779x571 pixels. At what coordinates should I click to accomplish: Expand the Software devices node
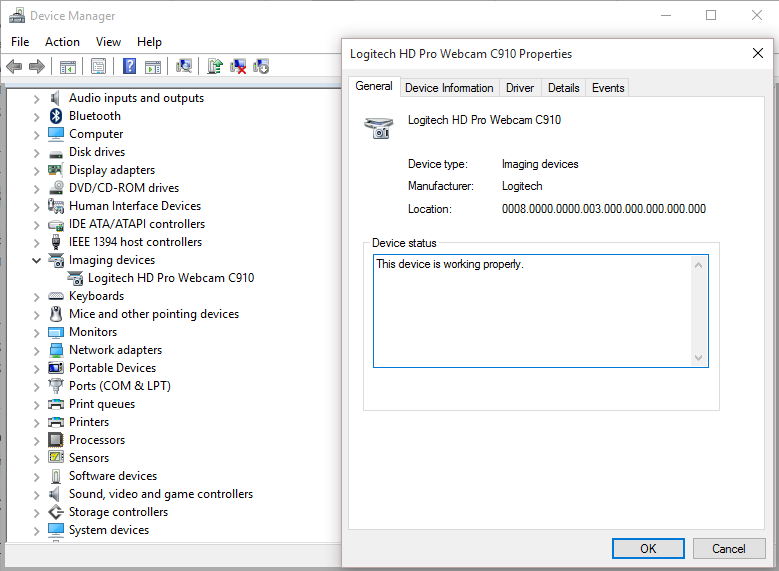(36, 477)
